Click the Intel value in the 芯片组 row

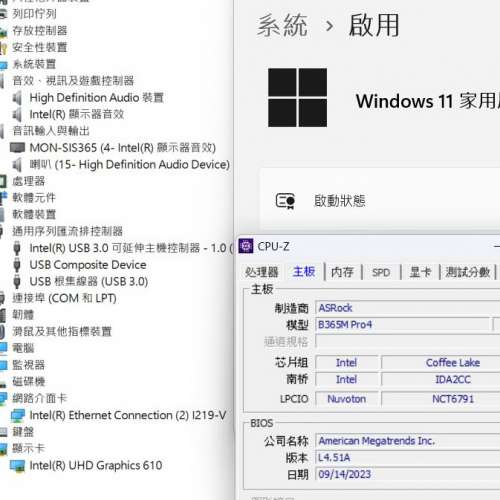click(x=347, y=363)
